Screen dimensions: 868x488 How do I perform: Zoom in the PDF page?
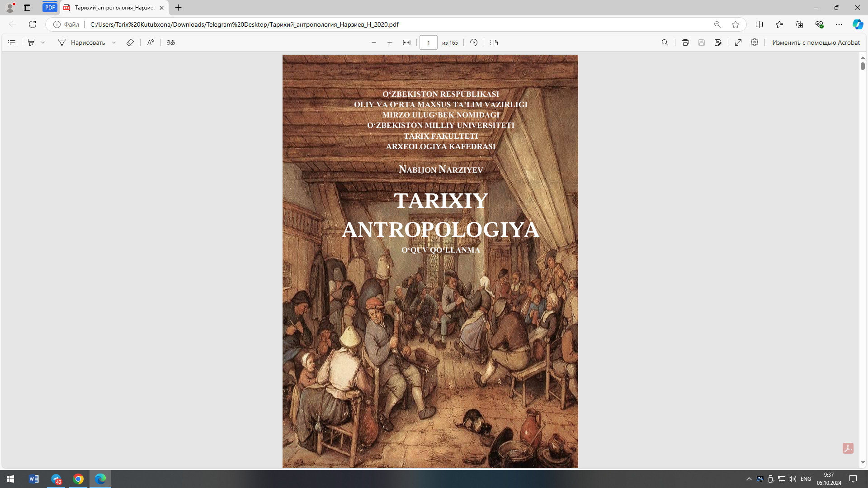(390, 42)
